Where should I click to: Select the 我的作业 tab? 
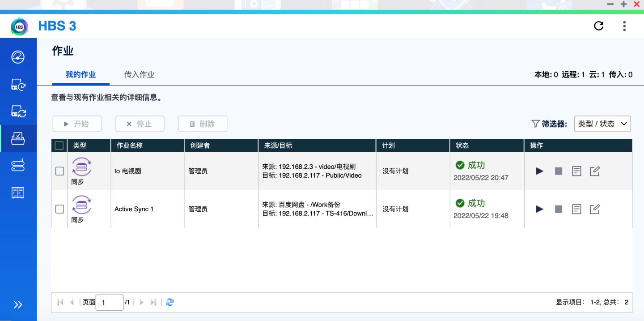pyautogui.click(x=80, y=74)
